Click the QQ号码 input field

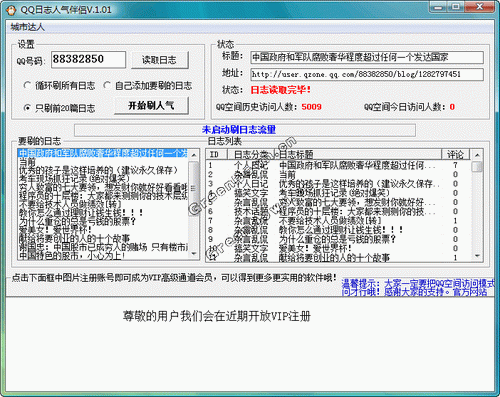point(88,59)
